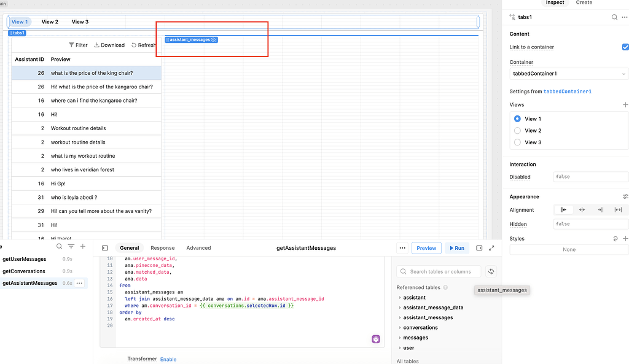Expand the assistant_messages table entry
The height and width of the screenshot is (364, 629).
tap(400, 317)
